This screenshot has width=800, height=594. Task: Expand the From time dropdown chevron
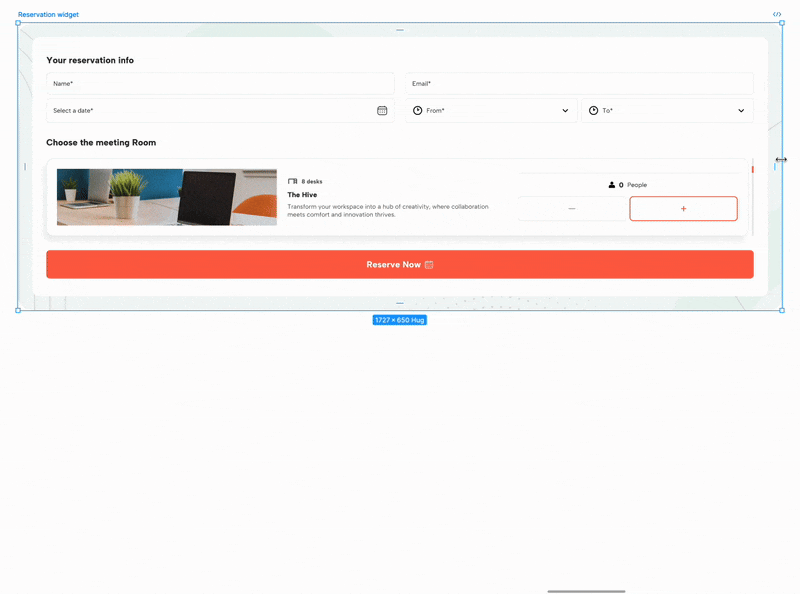[565, 111]
